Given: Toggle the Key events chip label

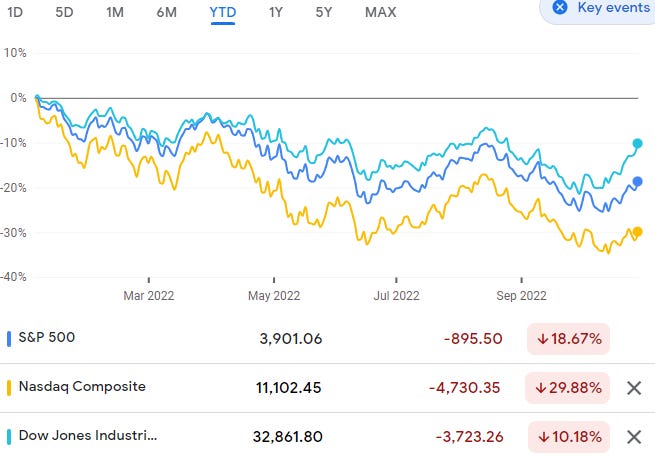Looking at the screenshot, I should click(x=613, y=7).
